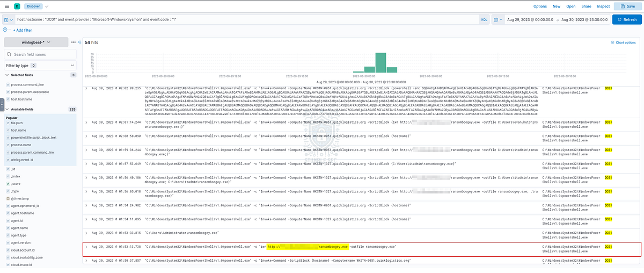
Task: Open index pattern three-dots options
Action: coord(73,42)
